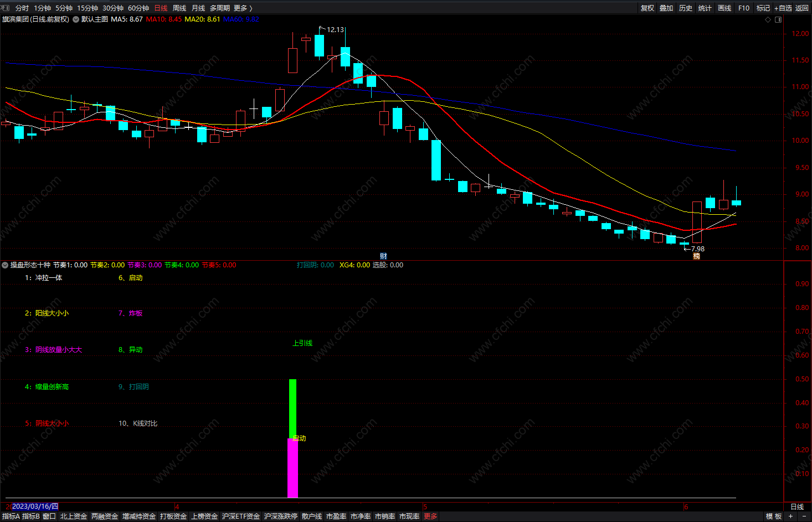Screen dimensions: 812x522
Task: Click the 财 finance marker on chart
Action: [383, 256]
